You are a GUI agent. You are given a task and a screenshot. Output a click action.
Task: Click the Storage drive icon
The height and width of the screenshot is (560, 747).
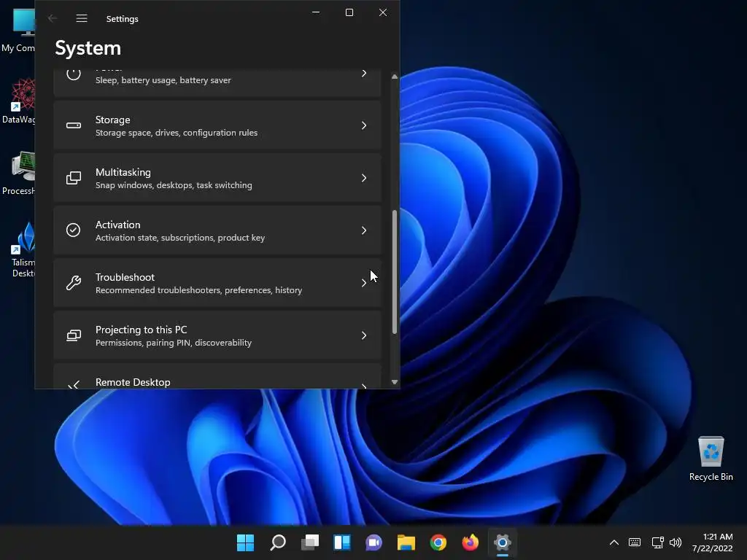pyautogui.click(x=74, y=125)
